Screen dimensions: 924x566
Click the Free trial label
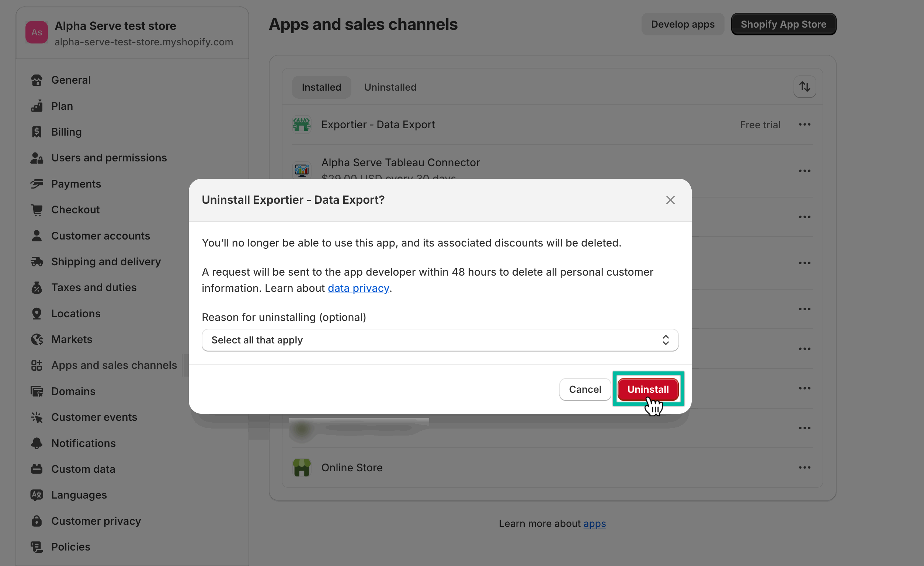pos(760,125)
